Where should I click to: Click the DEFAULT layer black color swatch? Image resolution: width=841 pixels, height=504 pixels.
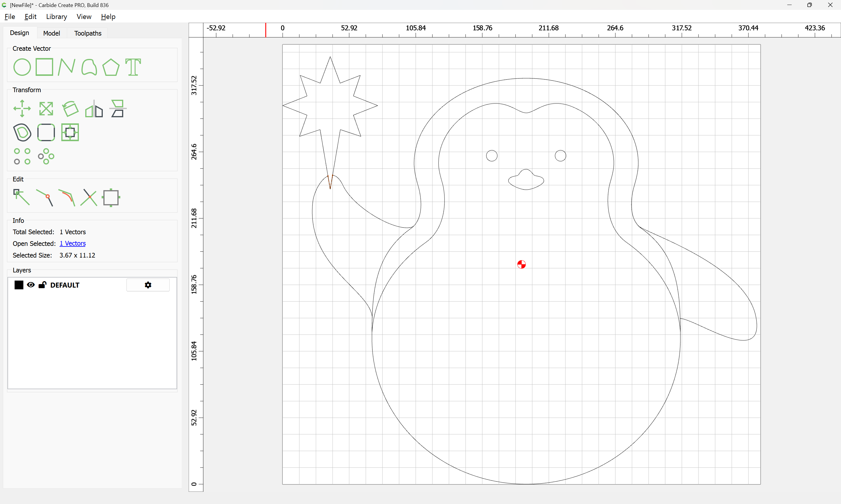19,285
